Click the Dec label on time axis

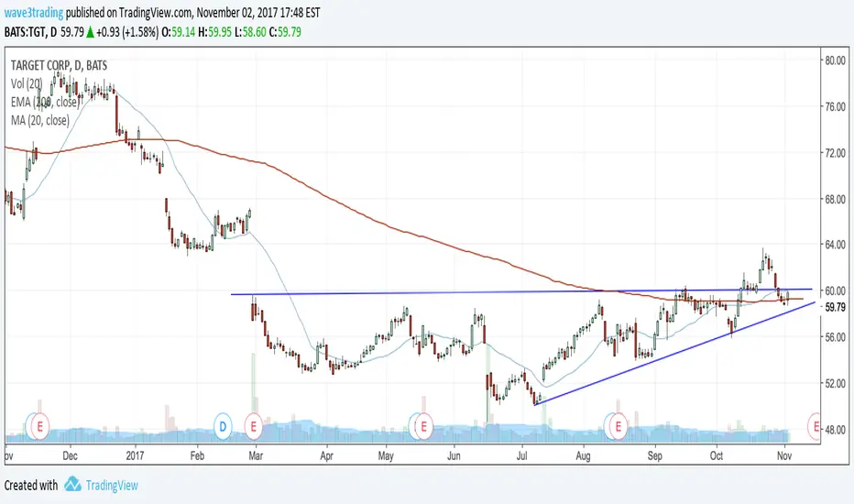click(x=70, y=456)
